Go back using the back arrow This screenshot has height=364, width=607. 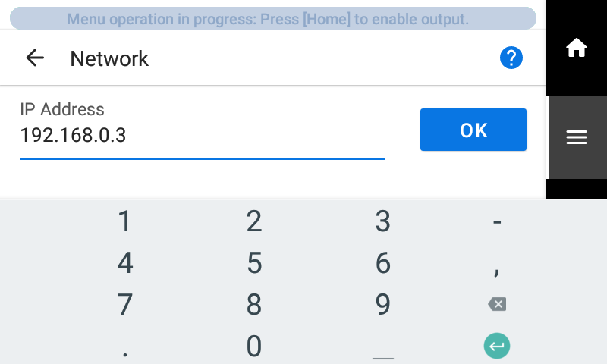35,58
